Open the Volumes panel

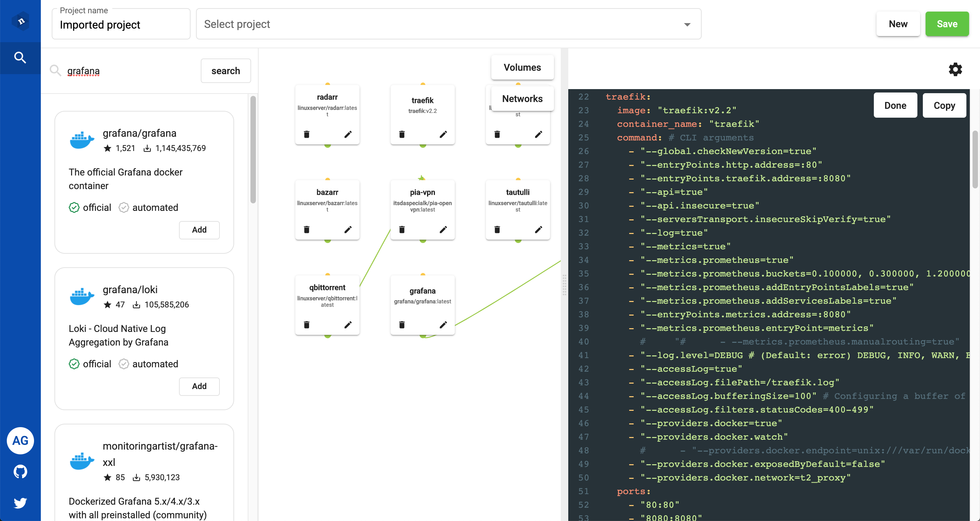click(x=522, y=67)
